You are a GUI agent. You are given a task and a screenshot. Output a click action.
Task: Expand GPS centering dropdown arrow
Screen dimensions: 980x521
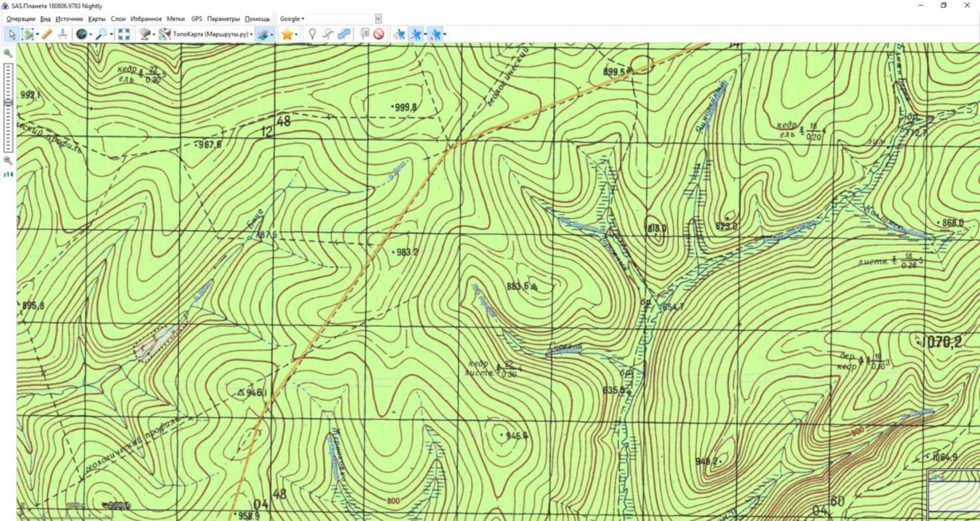click(x=445, y=35)
